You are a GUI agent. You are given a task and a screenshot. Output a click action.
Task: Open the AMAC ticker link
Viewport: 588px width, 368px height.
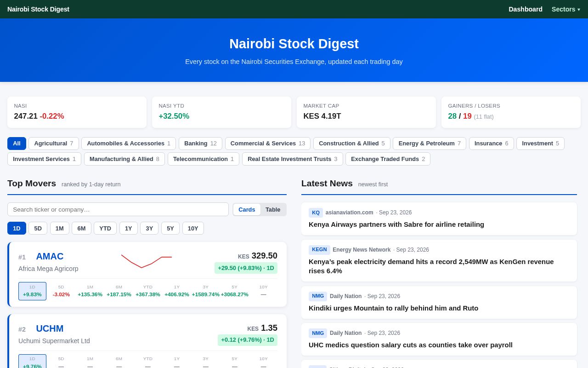pos(50,256)
